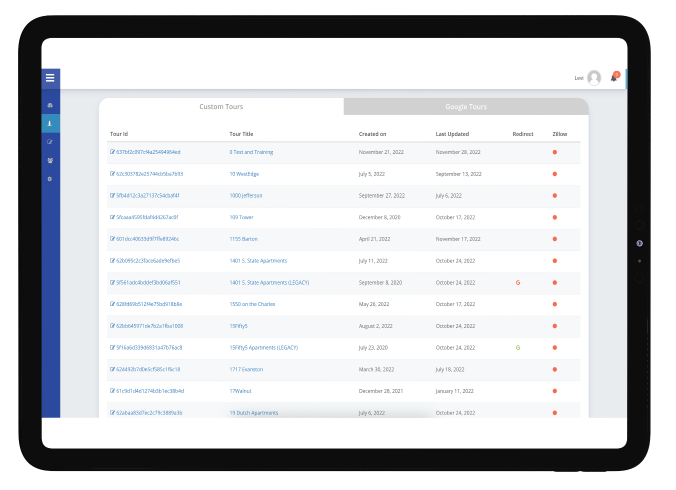Open the 1000 Jefferson tour title link
This screenshot has width=676, height=490.
[245, 196]
